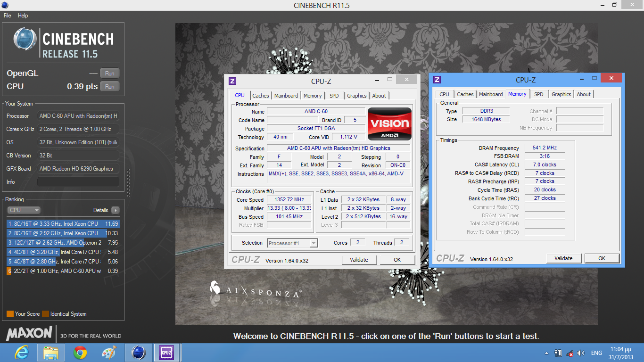
Task: Switch to Cinebench via taskbar icon
Action: tap(138, 353)
